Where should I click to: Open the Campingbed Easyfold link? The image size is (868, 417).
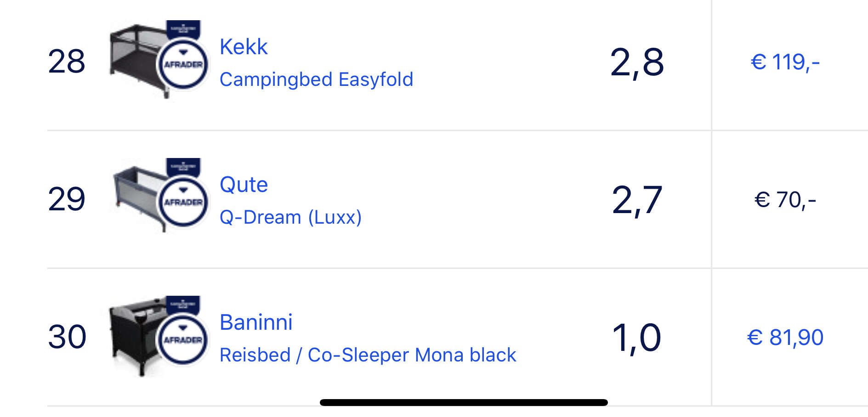[316, 79]
